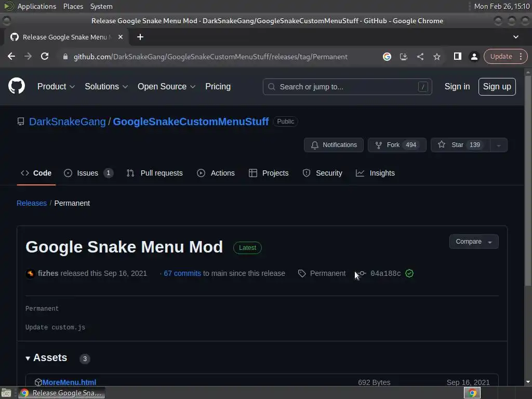The height and width of the screenshot is (399, 532).
Task: Collapse the Assets section
Action: tap(46, 357)
